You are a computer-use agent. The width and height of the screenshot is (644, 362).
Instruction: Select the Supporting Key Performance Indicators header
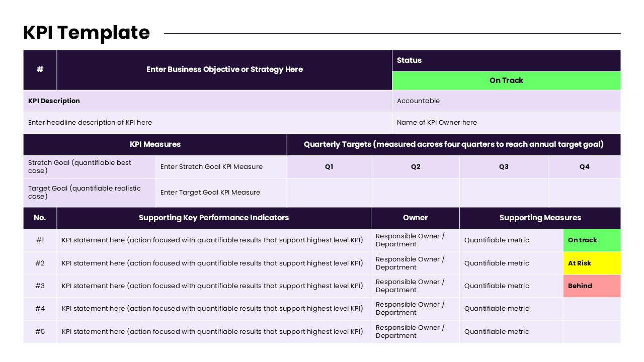[x=214, y=218]
